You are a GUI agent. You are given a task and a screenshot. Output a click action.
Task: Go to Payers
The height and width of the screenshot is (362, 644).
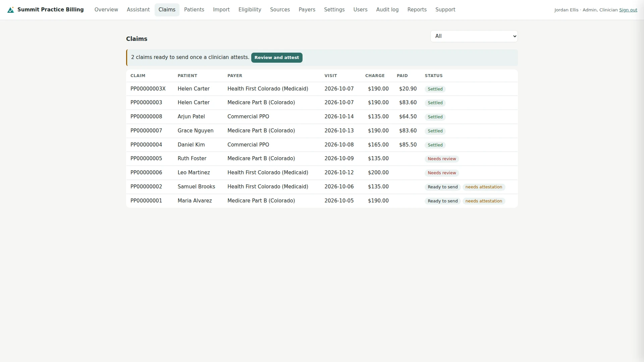[307, 10]
